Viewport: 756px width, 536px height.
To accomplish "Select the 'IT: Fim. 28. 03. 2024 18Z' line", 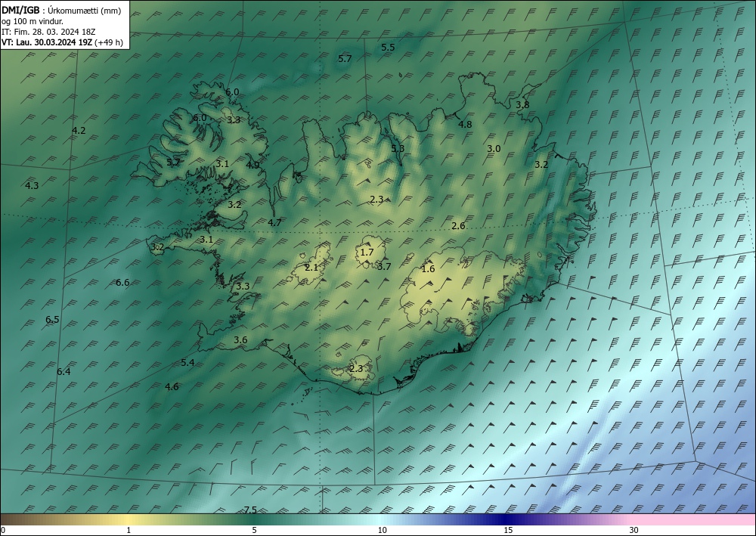I will [48, 32].
